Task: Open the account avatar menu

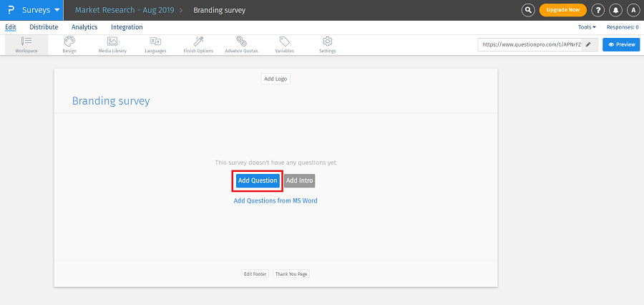Action: pyautogui.click(x=633, y=10)
